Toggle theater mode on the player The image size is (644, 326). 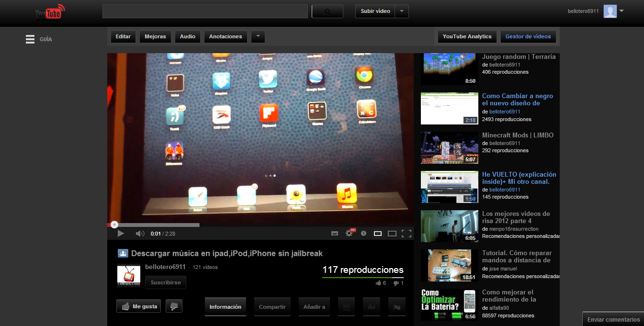(377, 234)
